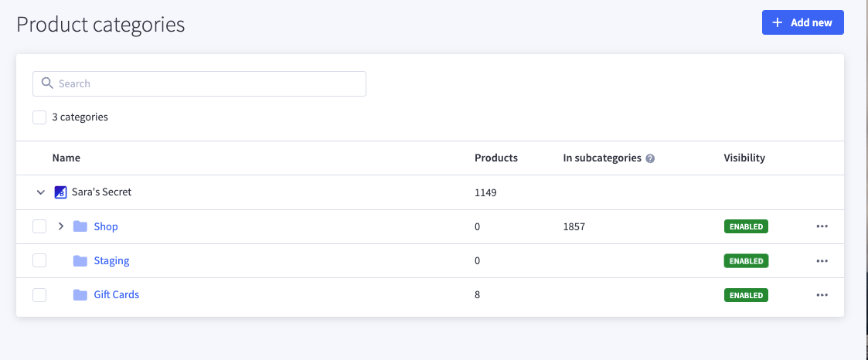
Task: Click the ENABLED badge in Staging row
Action: click(x=746, y=261)
